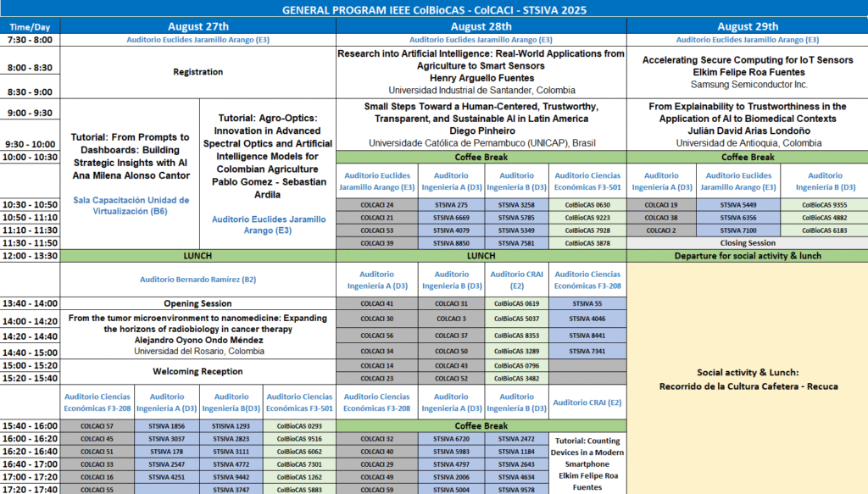Click the COLCACI 57 paper cell

tap(97, 426)
